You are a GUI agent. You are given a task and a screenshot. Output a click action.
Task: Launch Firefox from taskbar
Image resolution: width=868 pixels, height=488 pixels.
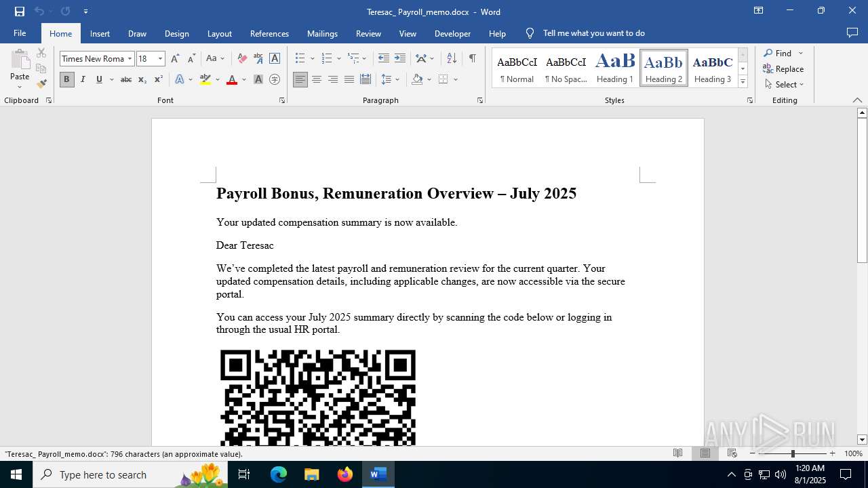(345, 474)
